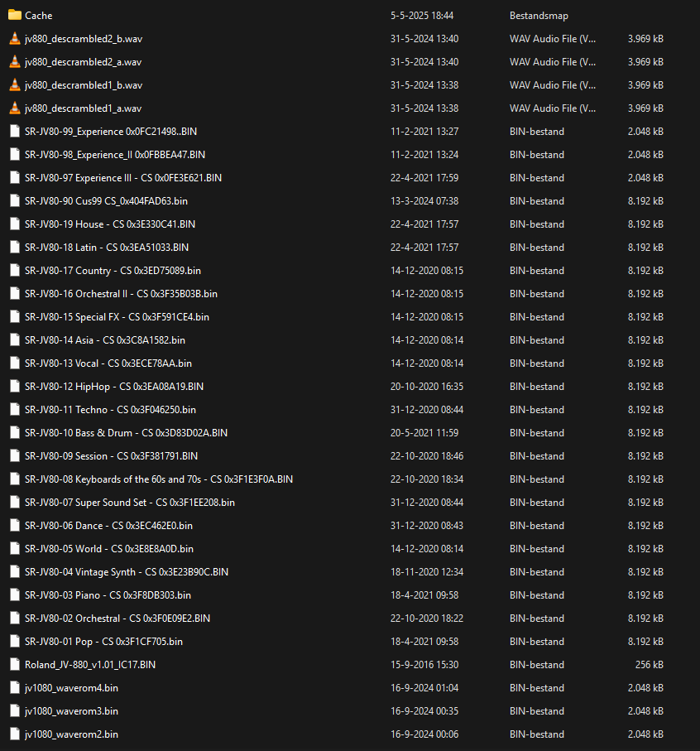Select the 'WAV Audio File' type of jv880_descrambled1_b.wav
This screenshot has width=700, height=751.
[x=553, y=85]
